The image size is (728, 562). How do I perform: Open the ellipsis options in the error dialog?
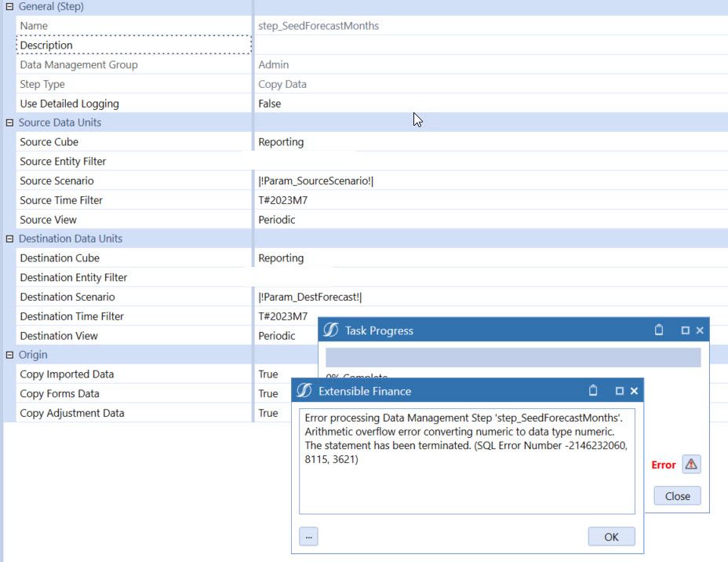pos(308,536)
